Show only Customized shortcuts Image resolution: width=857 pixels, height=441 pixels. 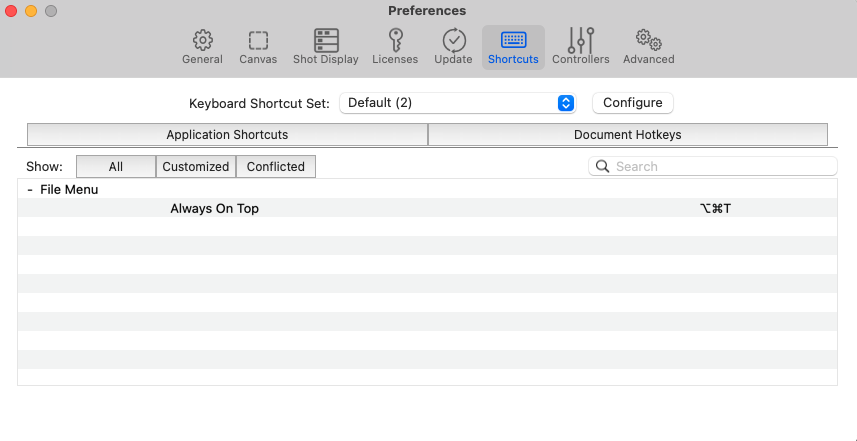tap(196, 167)
